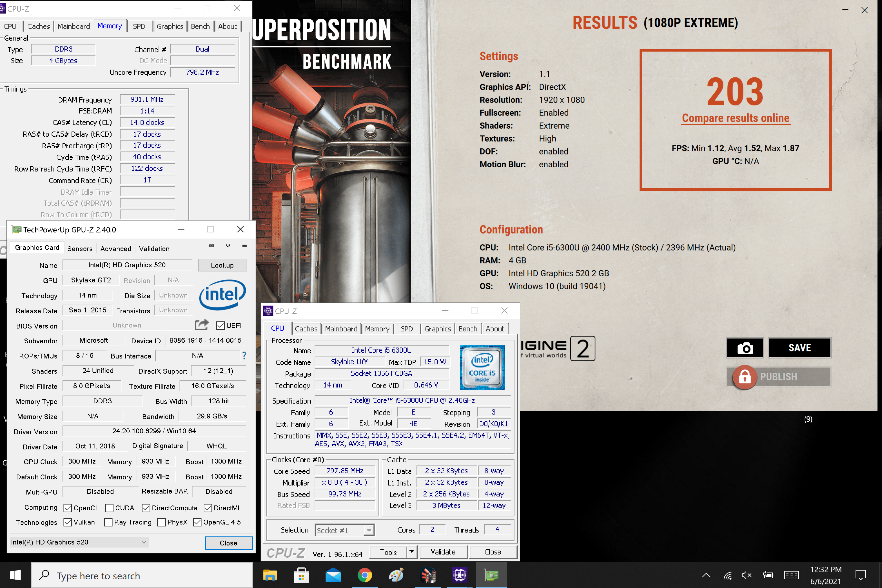Click the Core Speed value 797.85 MHz
Image resolution: width=882 pixels, height=588 pixels.
(x=345, y=471)
